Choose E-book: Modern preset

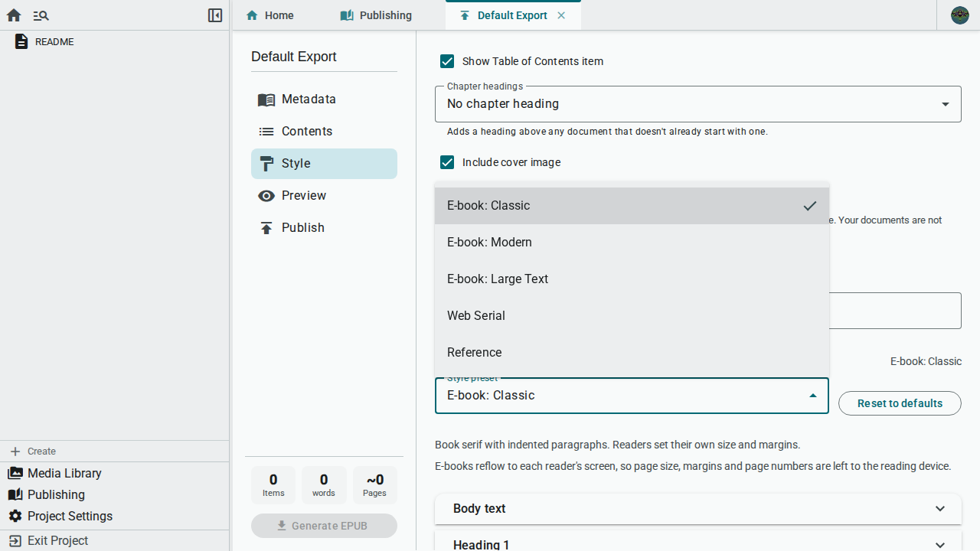pos(632,243)
